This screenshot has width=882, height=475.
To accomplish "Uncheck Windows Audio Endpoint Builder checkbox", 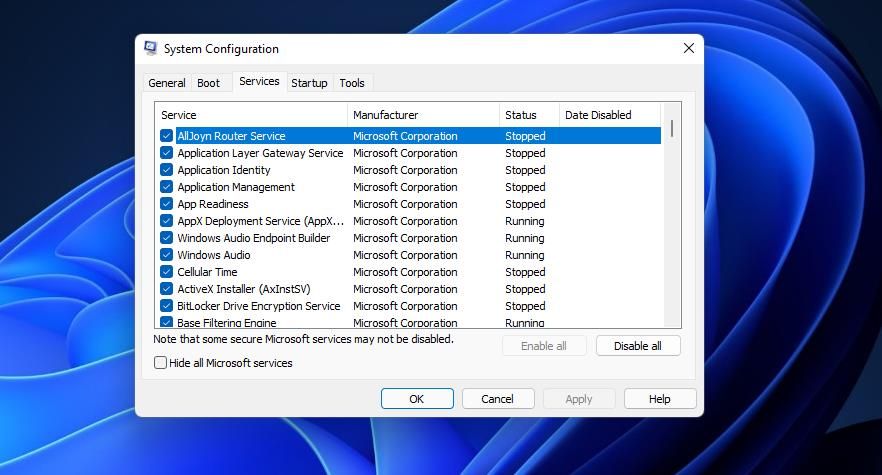I will click(x=166, y=238).
